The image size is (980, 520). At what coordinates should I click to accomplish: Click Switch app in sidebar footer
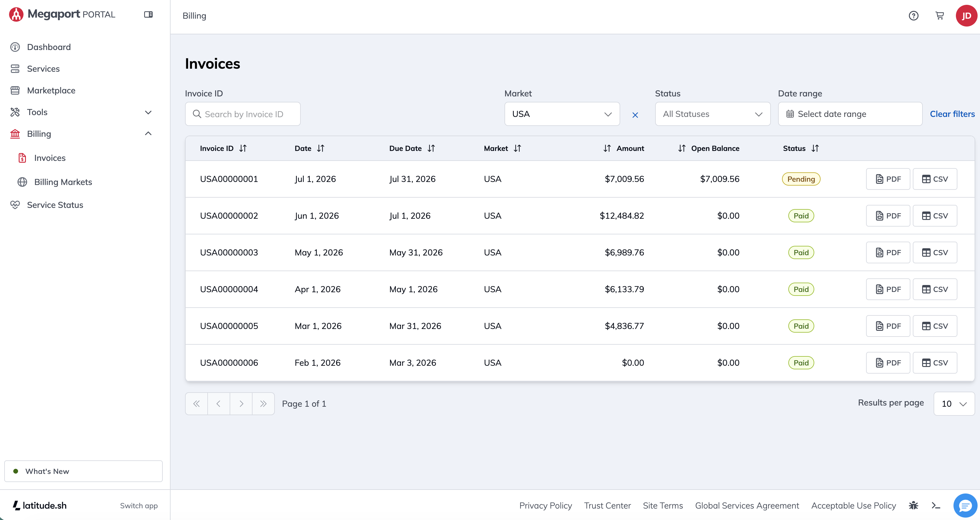coord(139,506)
